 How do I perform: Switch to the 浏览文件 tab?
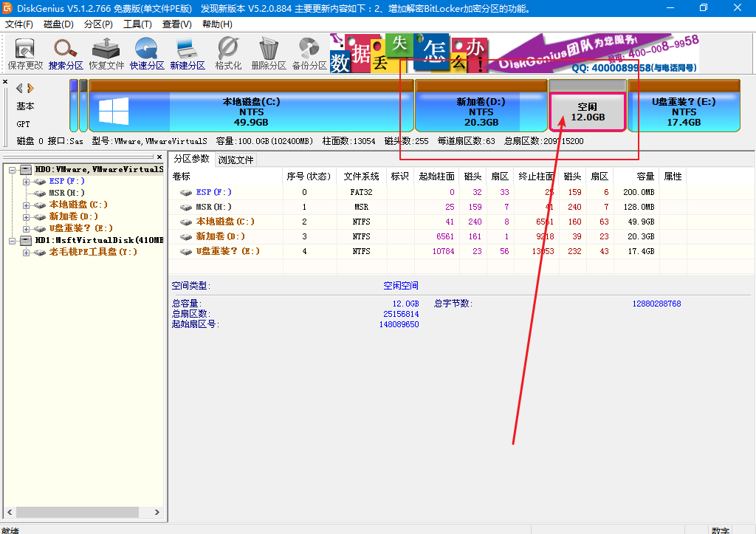pyautogui.click(x=236, y=160)
